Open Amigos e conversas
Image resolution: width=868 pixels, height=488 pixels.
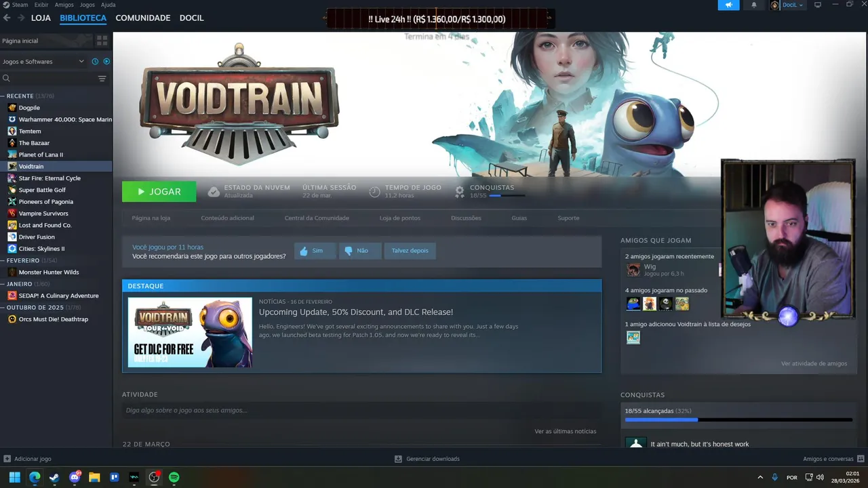point(833,459)
